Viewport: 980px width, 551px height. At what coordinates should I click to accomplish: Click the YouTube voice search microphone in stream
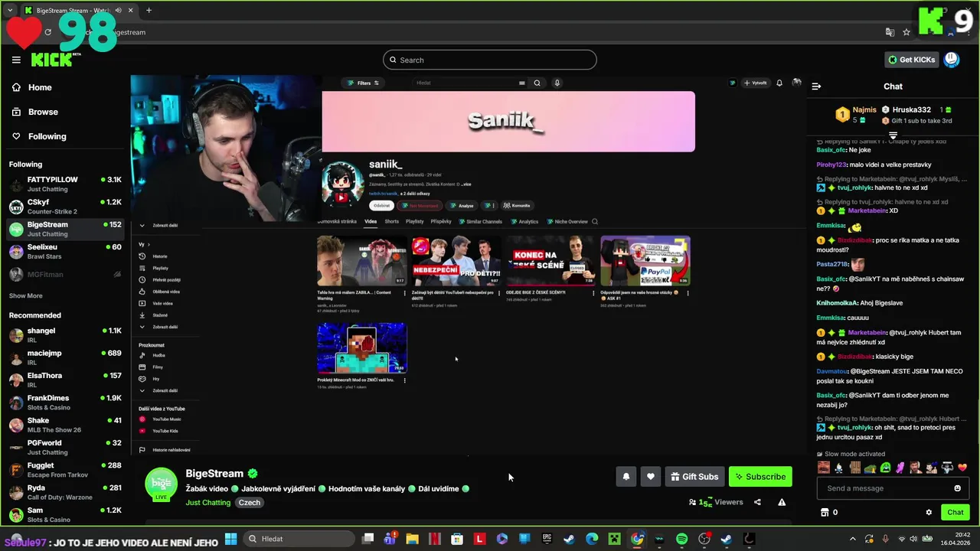point(557,83)
